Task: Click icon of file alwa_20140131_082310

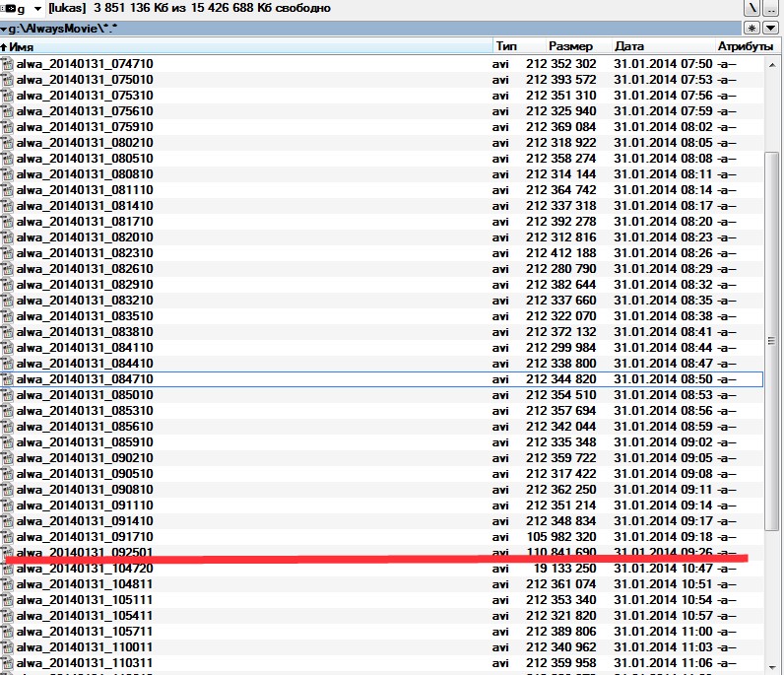Action: tap(8, 253)
